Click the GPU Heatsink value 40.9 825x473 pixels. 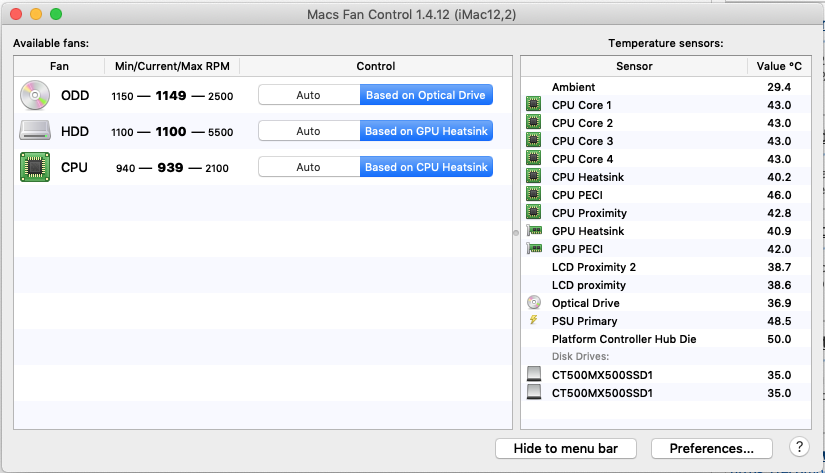[x=779, y=231]
